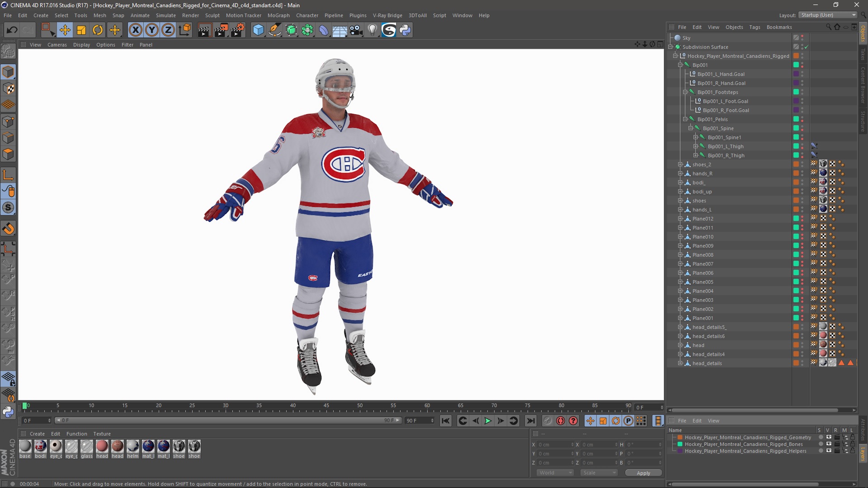Open viewport Cameras menu

point(57,45)
